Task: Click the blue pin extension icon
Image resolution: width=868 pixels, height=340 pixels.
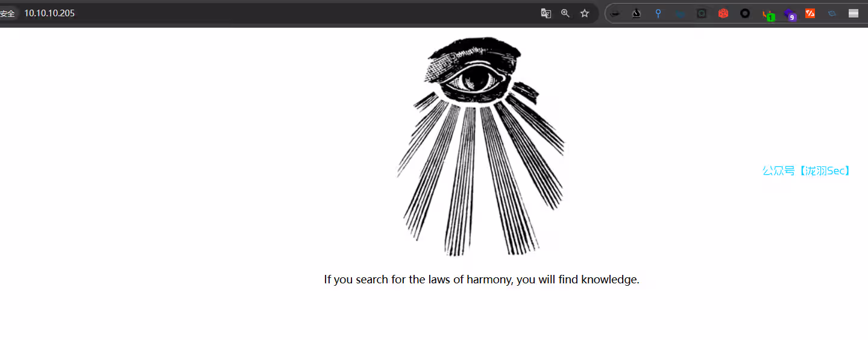Action: pyautogui.click(x=658, y=13)
